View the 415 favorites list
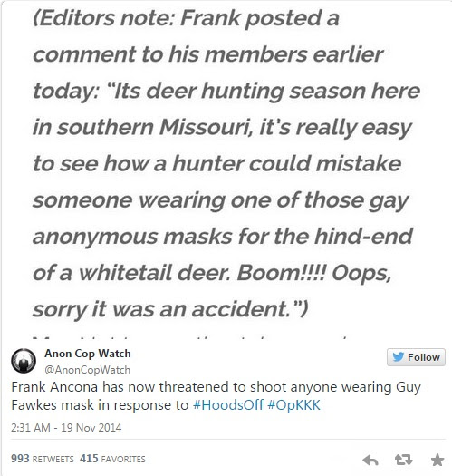This screenshot has width=452, height=476. click(x=112, y=459)
